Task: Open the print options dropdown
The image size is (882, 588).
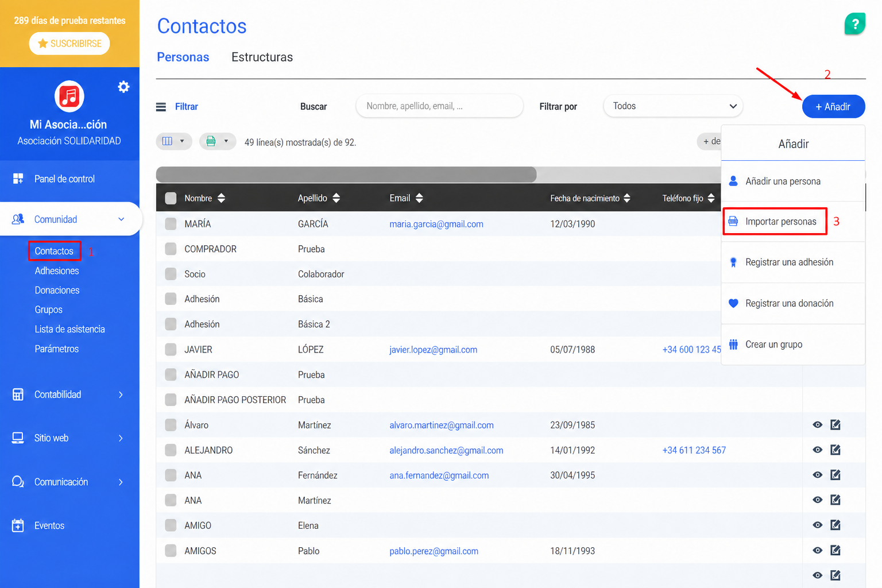Action: [218, 141]
